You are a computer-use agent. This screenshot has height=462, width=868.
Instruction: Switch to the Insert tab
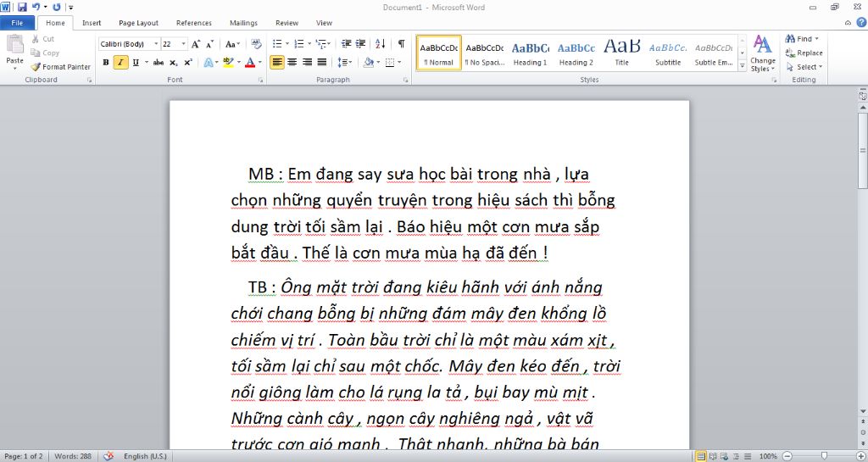(x=92, y=23)
